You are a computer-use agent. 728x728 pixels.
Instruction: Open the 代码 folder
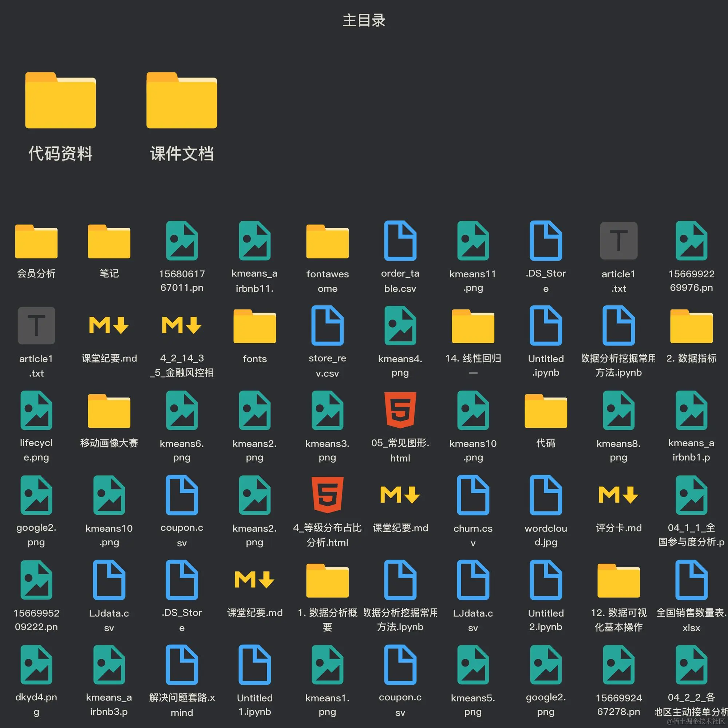(x=545, y=410)
